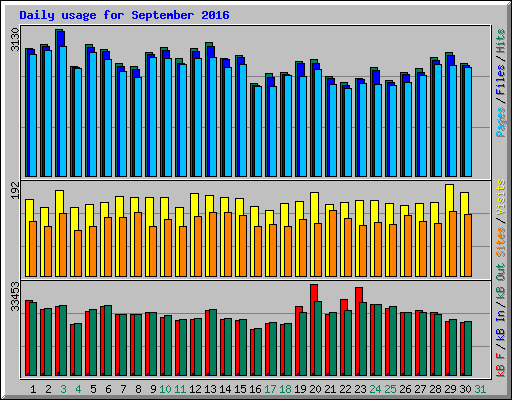Click day label 15 on the x-axis
The width and height of the screenshot is (512, 400).
[240, 389]
